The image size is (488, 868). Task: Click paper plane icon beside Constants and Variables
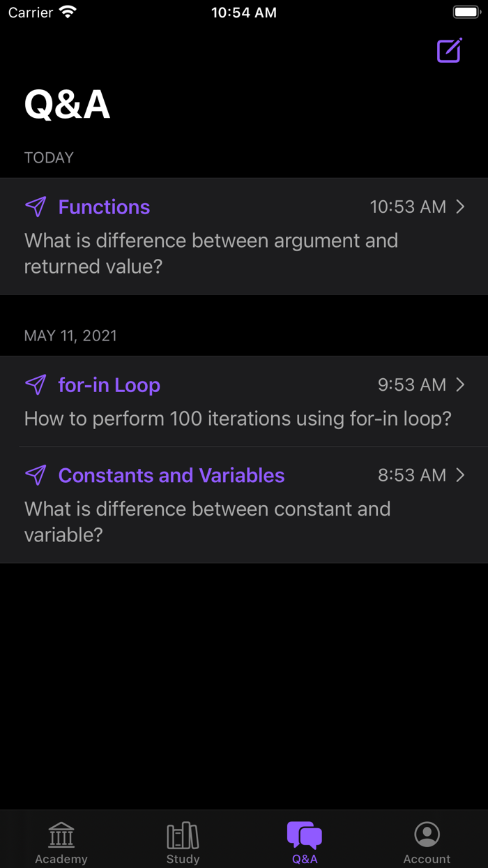36,475
